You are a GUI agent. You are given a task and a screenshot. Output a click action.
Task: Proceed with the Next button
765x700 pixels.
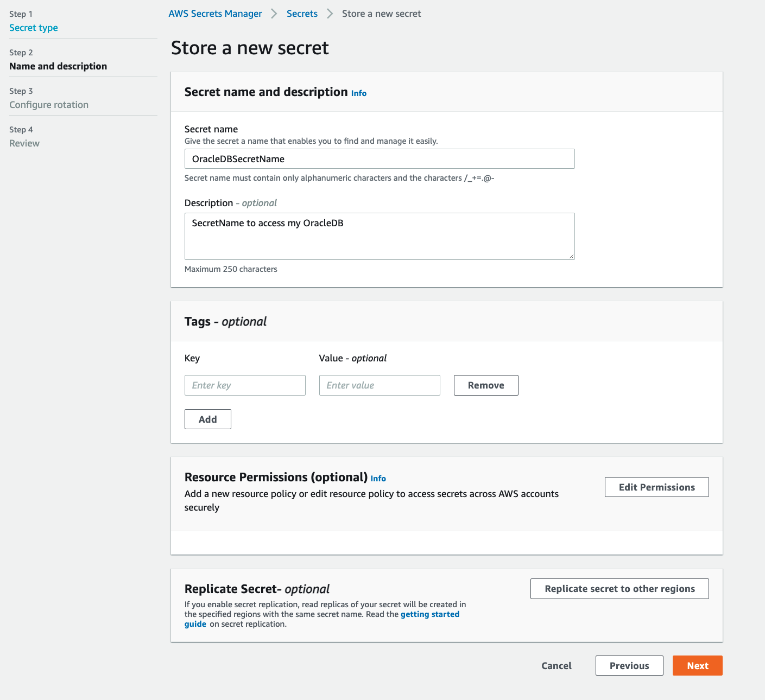[x=698, y=666]
